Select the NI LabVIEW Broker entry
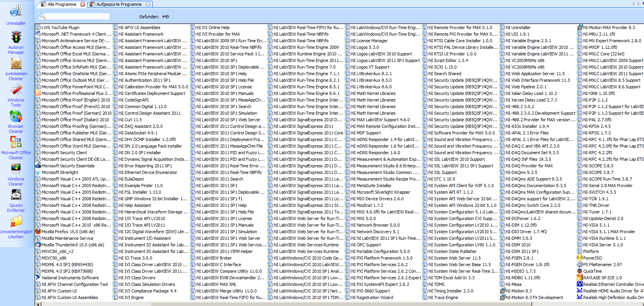Screen dimensions: 644x306 214,258
